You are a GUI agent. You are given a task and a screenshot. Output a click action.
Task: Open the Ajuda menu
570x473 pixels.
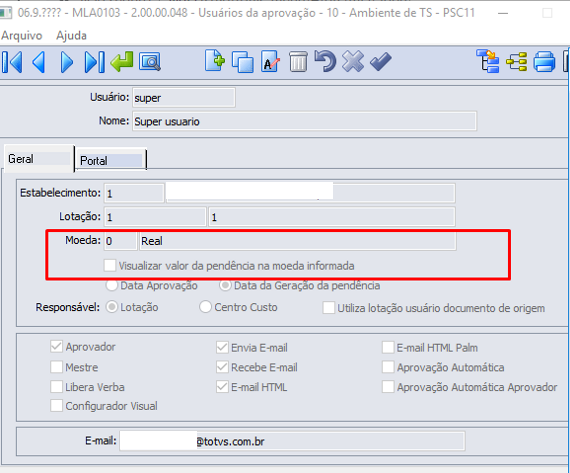point(71,36)
